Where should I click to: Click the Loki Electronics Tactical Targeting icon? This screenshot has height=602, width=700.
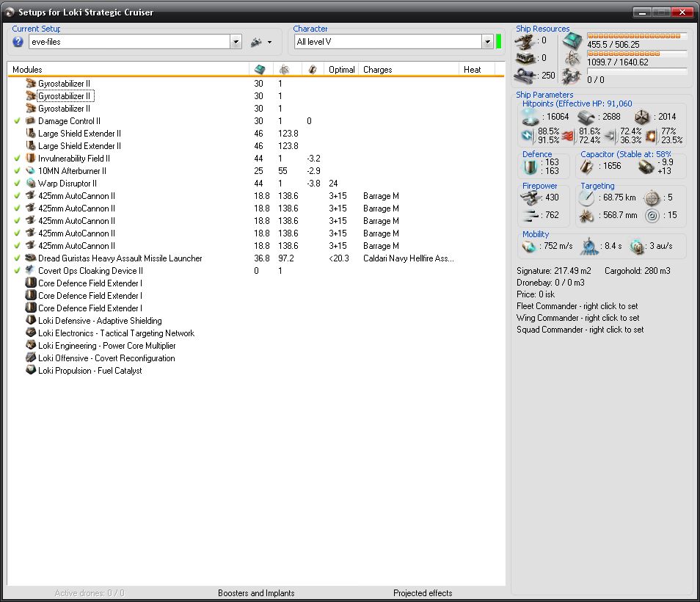click(31, 333)
